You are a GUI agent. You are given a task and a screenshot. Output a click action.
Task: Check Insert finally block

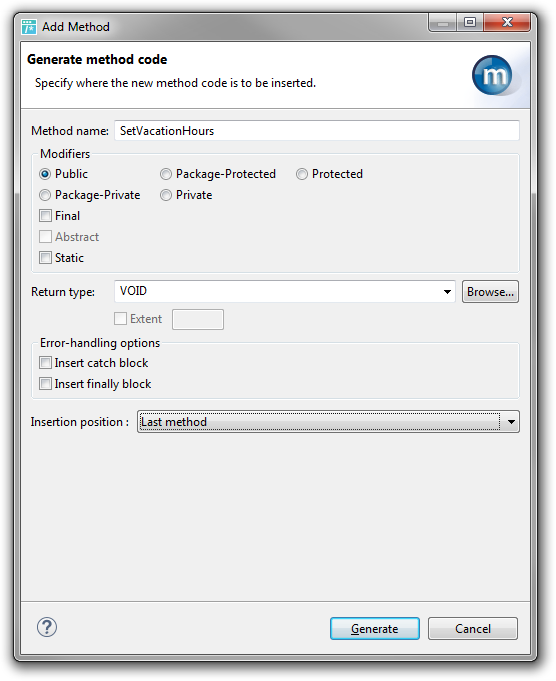click(x=45, y=383)
